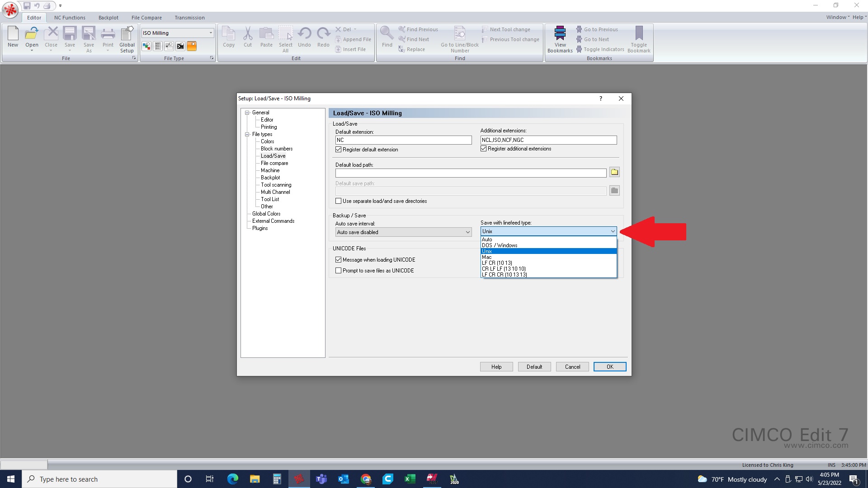Toggle Register default extension checkbox
The width and height of the screenshot is (868, 488).
[x=338, y=150]
